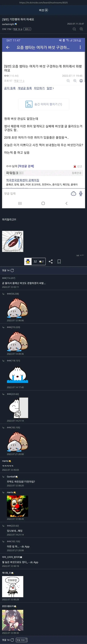The height and width of the screenshot is (644, 87).
Task: Tap the star recommend button
Action: pyautogui.click(x=28, y=261)
